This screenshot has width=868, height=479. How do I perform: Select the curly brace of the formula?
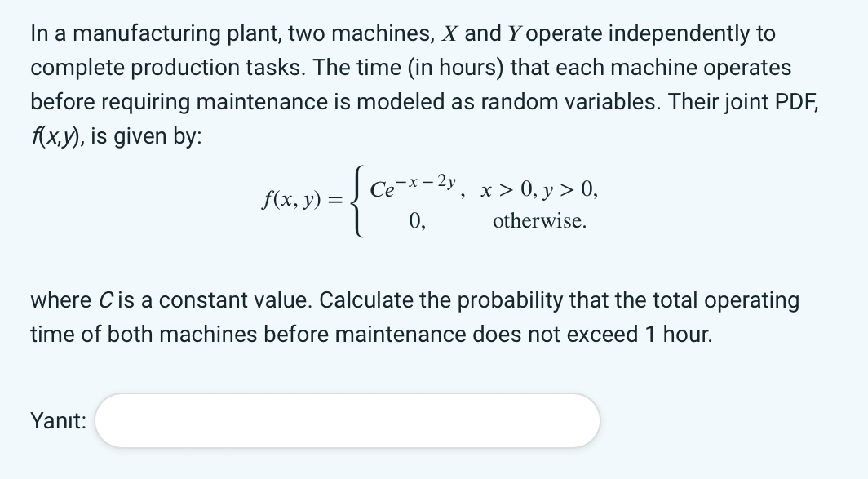point(356,203)
